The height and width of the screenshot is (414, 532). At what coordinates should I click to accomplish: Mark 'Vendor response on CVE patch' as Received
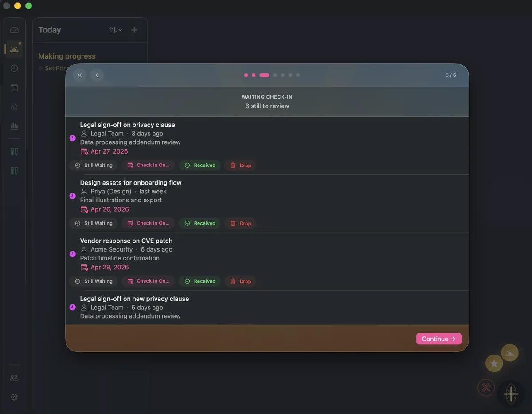tap(199, 281)
